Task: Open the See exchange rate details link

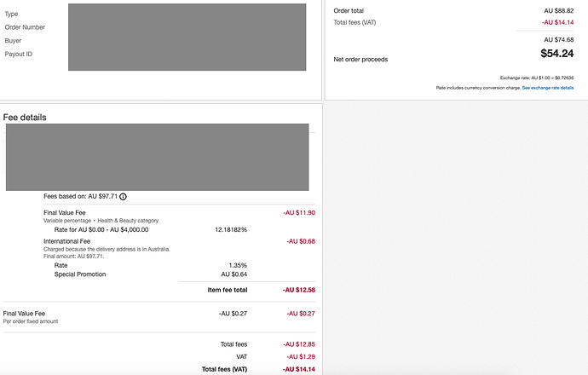Action: pyautogui.click(x=547, y=88)
